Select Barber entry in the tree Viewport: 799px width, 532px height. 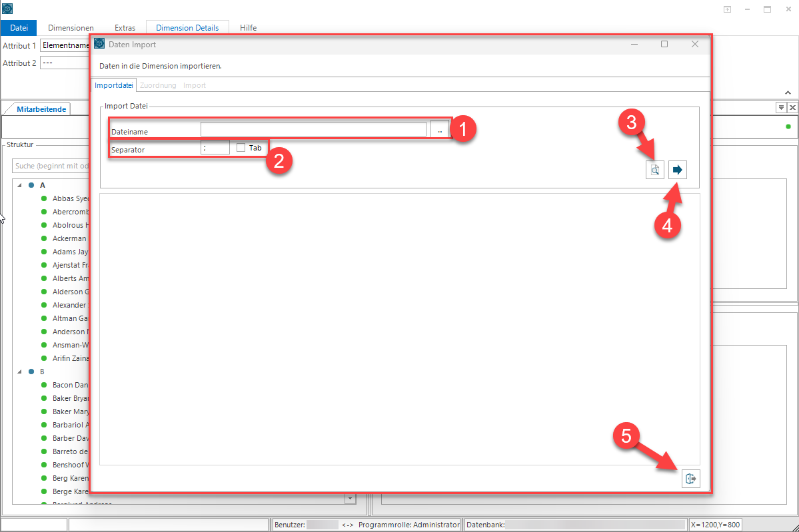[71, 438]
